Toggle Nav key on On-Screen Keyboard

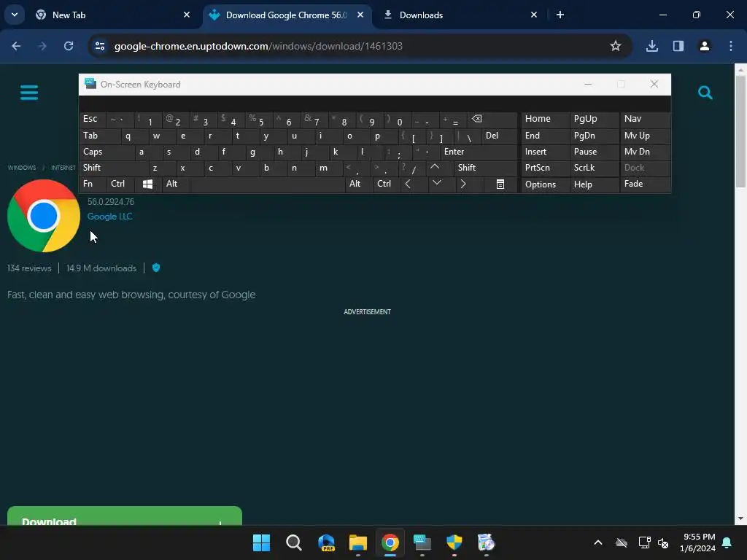pos(645,120)
